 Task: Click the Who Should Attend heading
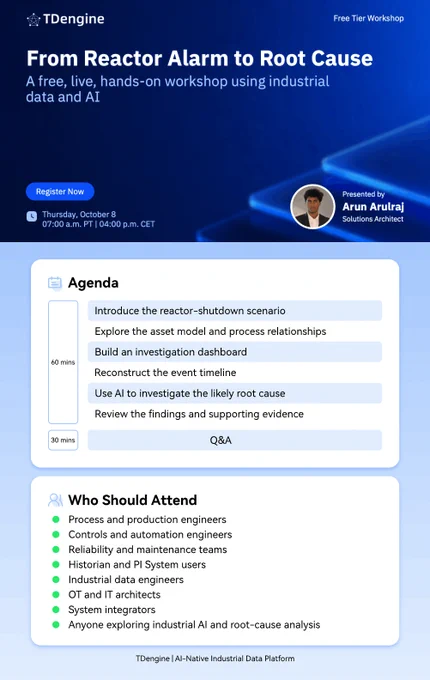point(133,500)
